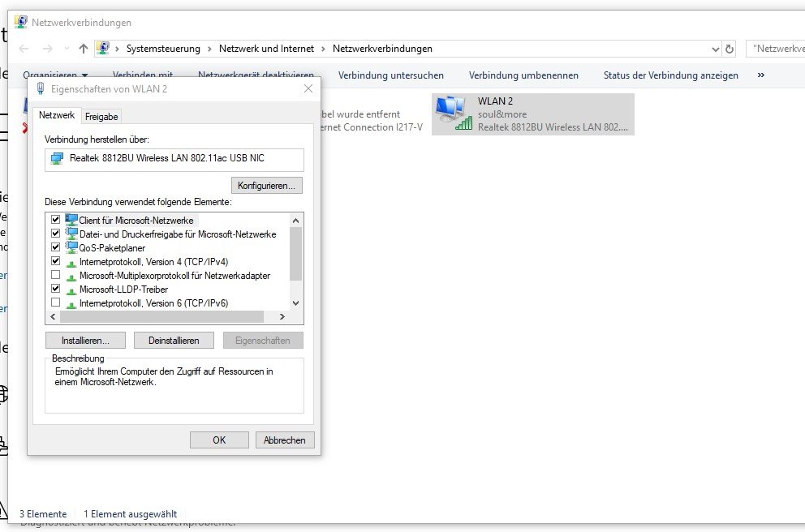Viewport: 805px width, 532px height.
Task: Click Verbinden mit toolbar command
Action: click(143, 75)
